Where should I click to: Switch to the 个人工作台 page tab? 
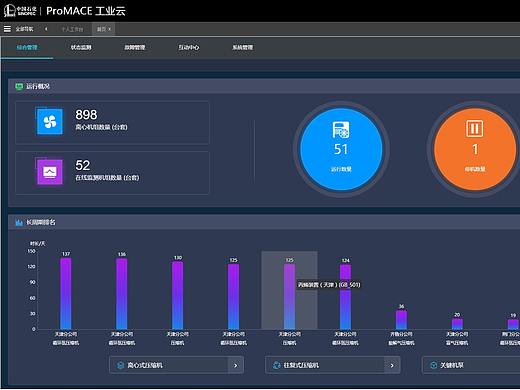72,29
